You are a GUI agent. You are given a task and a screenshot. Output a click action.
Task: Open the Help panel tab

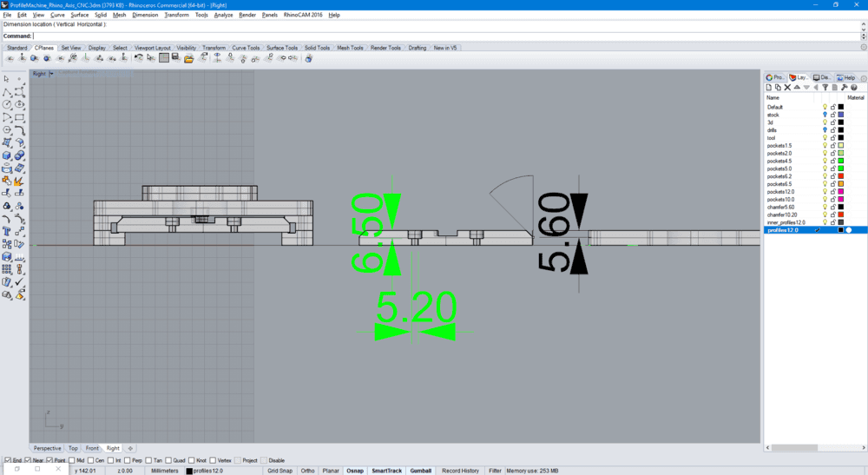pos(845,77)
